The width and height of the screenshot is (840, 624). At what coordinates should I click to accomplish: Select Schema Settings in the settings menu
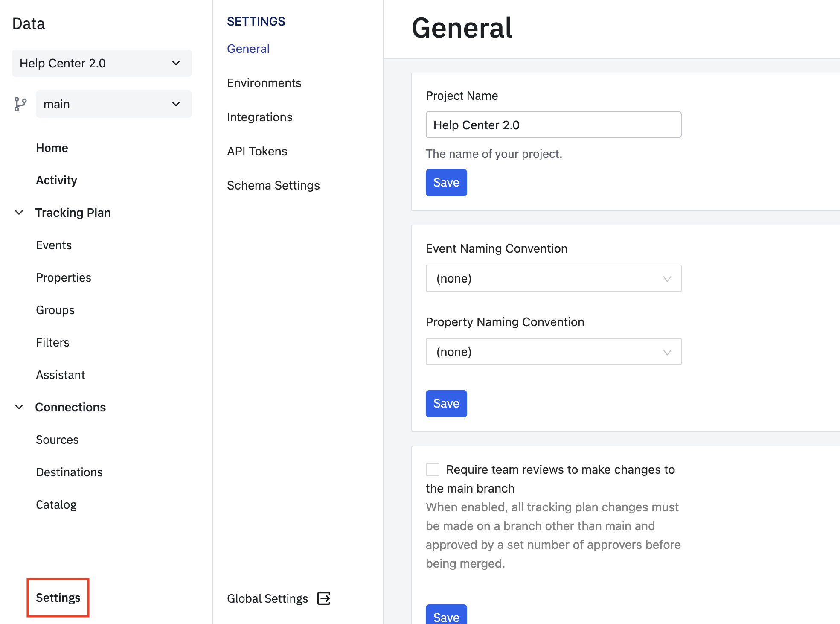(273, 185)
